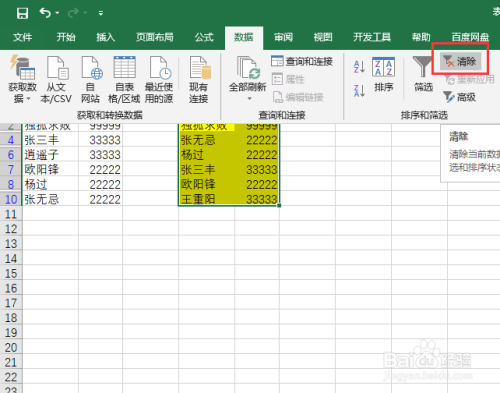Click the sort ascending A-Z icon
This screenshot has width=500, height=393.
pyautogui.click(x=359, y=67)
